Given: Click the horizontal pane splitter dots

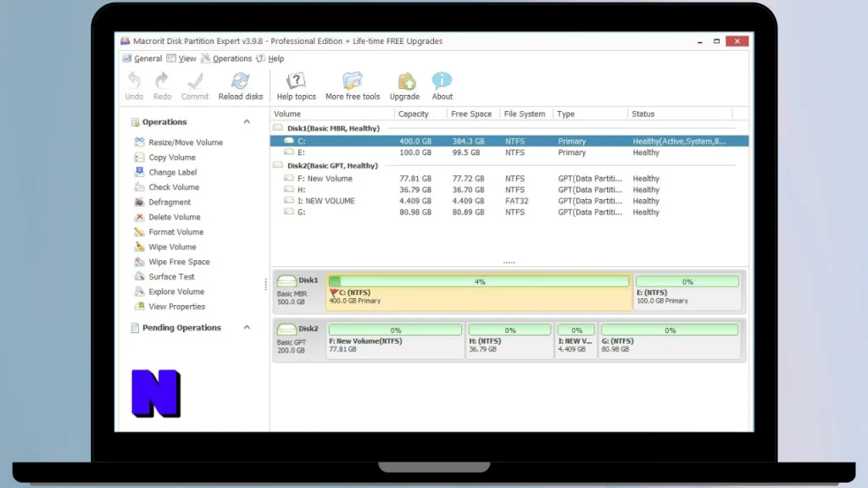Looking at the screenshot, I should 509,263.
